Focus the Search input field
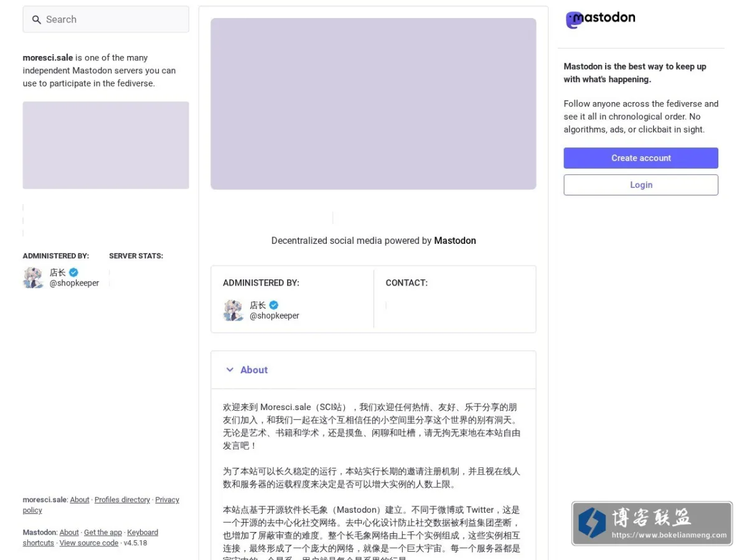The image size is (747, 560). [106, 19]
